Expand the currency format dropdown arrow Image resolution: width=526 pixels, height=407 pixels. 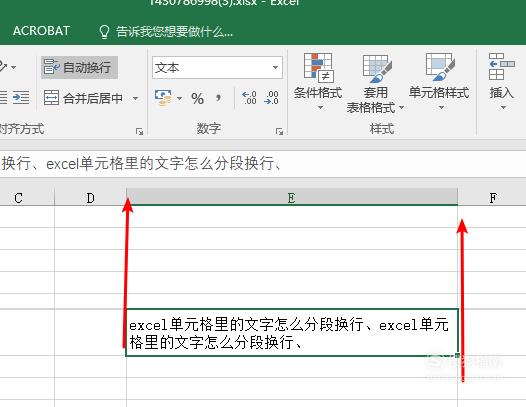(x=179, y=98)
